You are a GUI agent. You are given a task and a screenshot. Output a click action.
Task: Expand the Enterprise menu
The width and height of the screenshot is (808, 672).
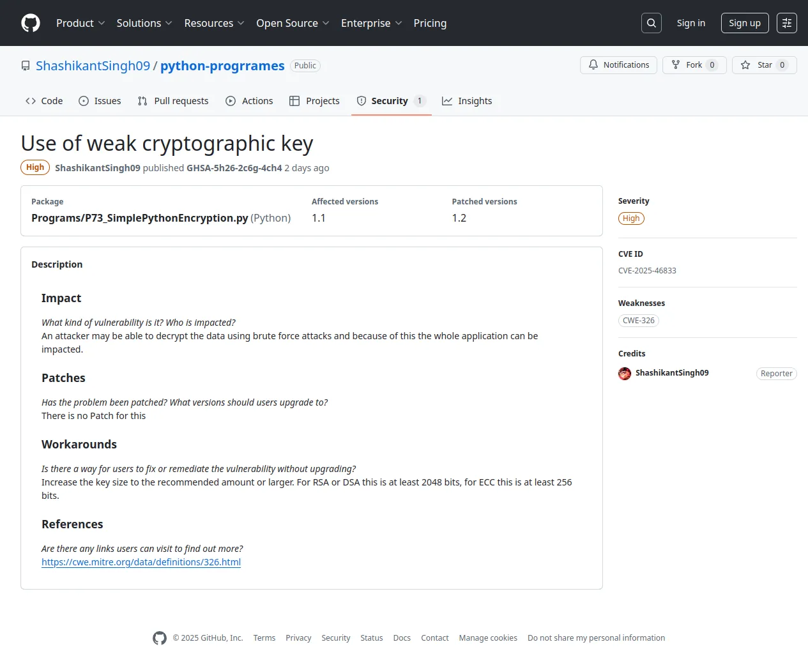pos(371,23)
